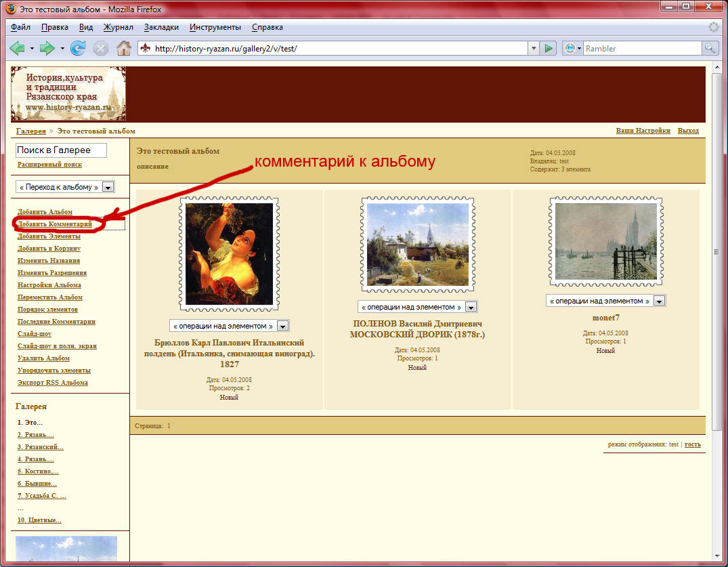
Task: Click the Добавить Комментарий link
Action: tap(55, 224)
